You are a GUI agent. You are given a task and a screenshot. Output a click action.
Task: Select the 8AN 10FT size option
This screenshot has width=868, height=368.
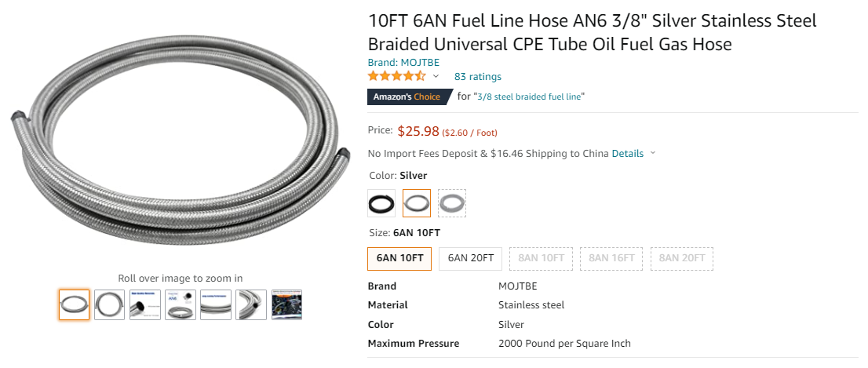coord(542,258)
